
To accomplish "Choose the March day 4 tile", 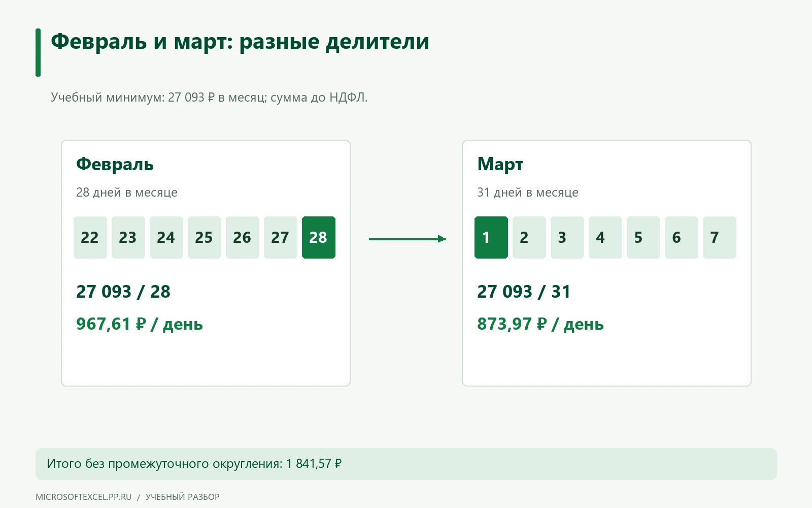I will click(x=605, y=237).
